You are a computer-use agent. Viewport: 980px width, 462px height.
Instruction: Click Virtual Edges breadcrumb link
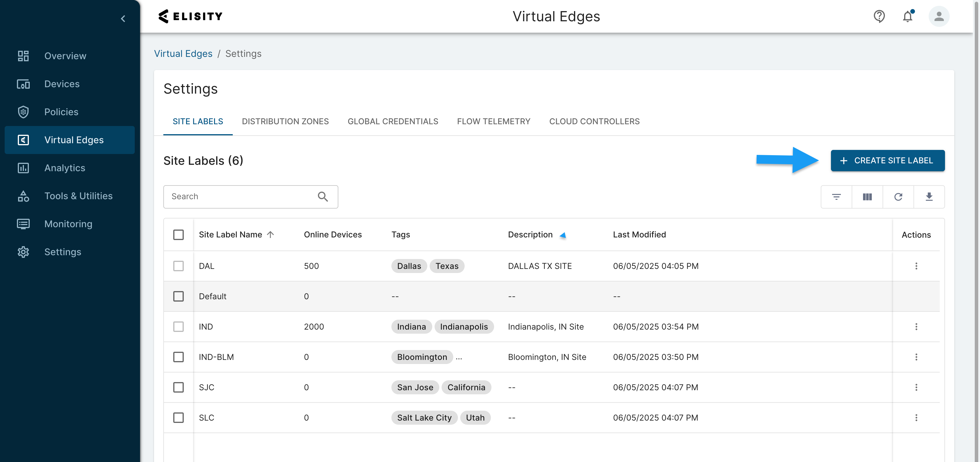pos(183,54)
